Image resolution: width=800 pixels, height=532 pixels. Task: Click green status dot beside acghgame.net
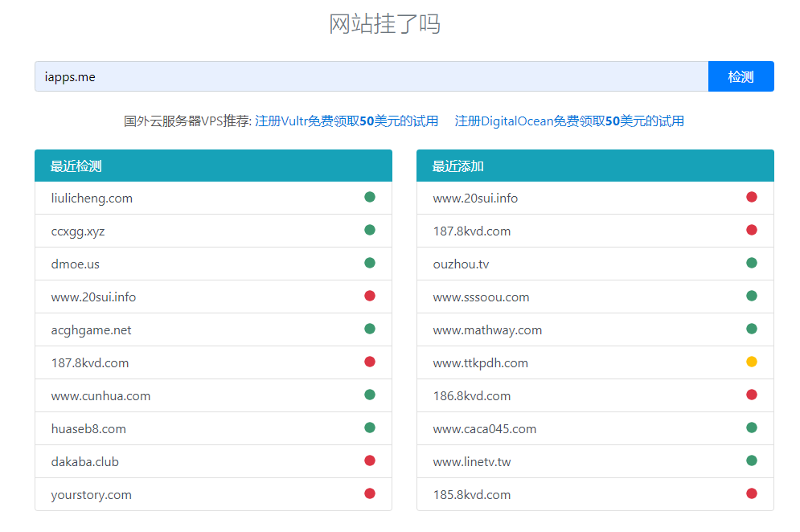point(370,329)
